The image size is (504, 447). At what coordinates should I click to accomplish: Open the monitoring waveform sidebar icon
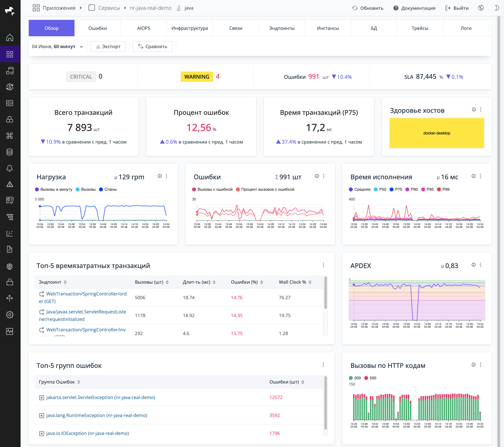(10, 331)
